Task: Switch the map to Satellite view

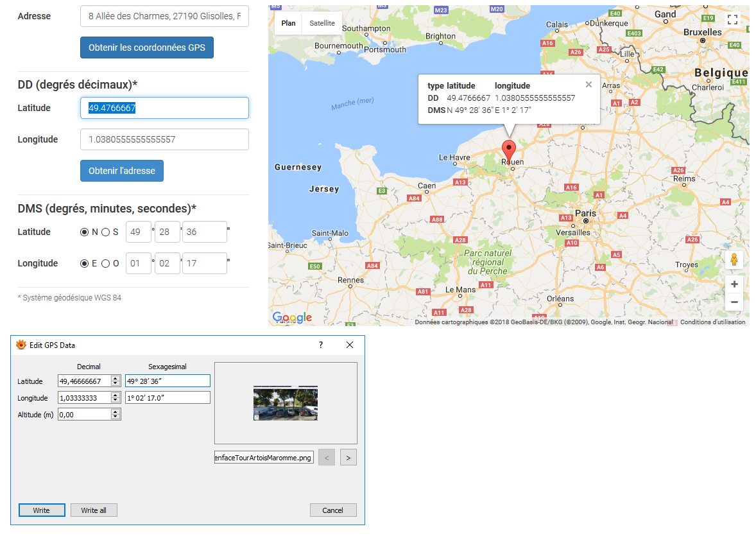Action: (x=322, y=23)
